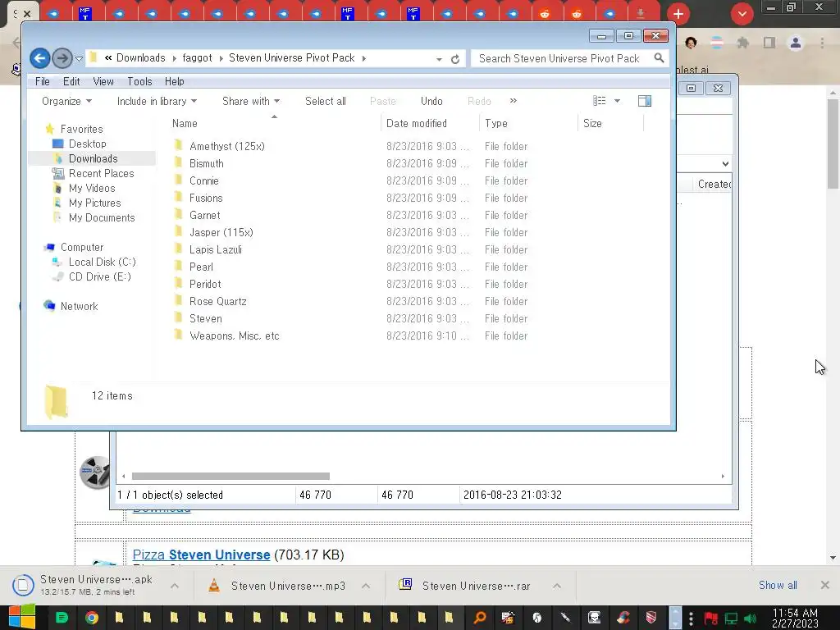Open Chrome side panel
Image resolution: width=840 pixels, height=630 pixels.
pyautogui.click(x=769, y=43)
